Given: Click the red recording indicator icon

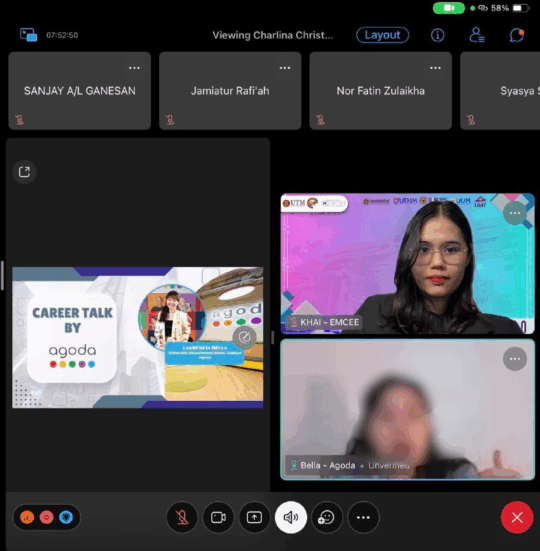Looking at the screenshot, I should [x=46, y=517].
